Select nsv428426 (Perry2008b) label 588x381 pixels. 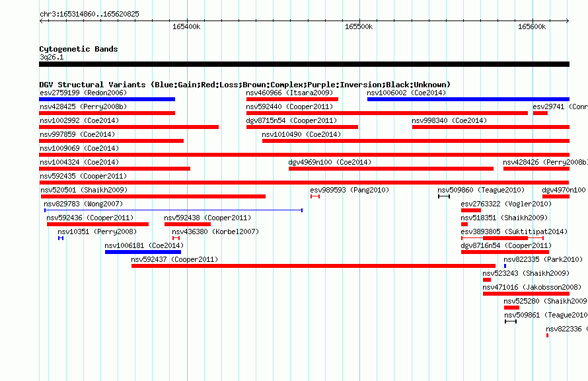pos(545,162)
